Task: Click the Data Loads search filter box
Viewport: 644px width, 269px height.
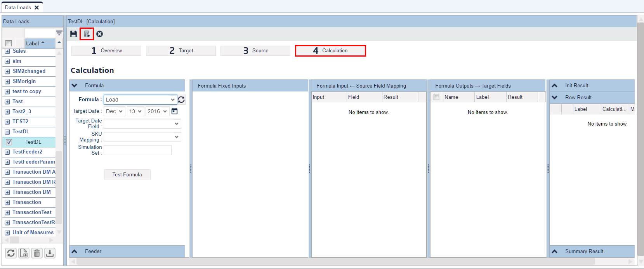Action: [x=40, y=33]
